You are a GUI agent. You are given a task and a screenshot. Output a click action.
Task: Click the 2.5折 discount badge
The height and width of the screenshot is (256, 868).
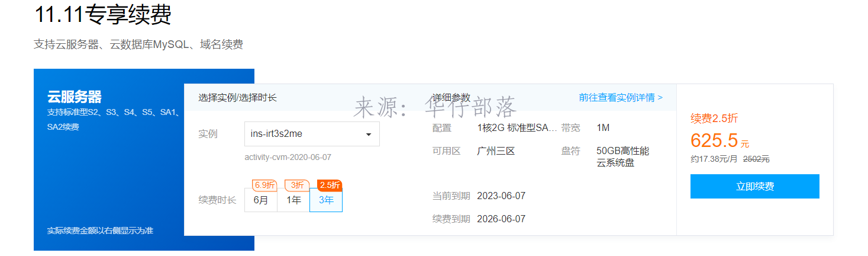pos(330,185)
